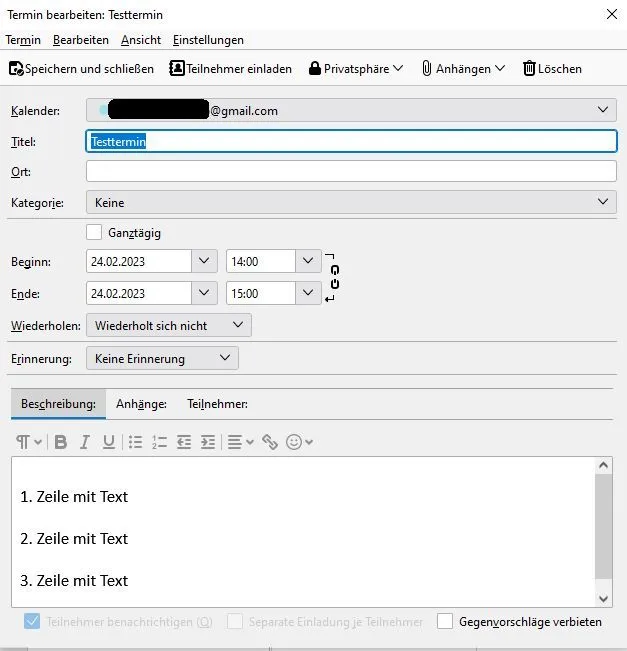Open the Einstellungen menu
Viewport: 627px width, 651px height.
coord(208,40)
